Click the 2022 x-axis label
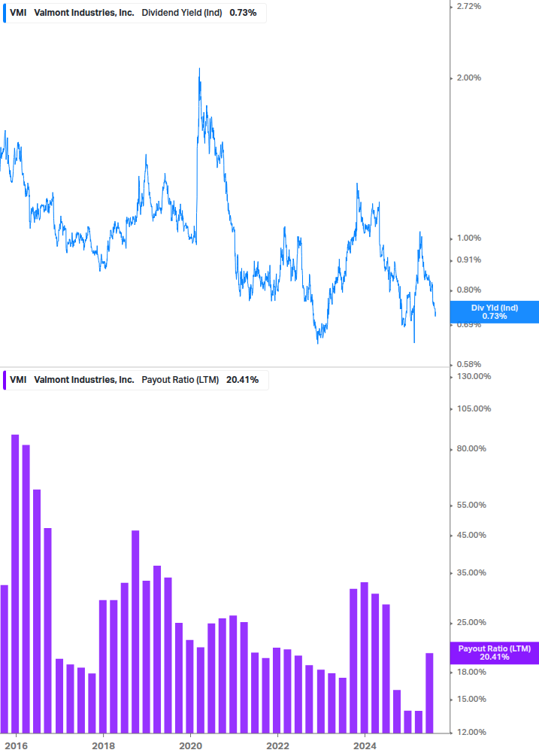Screen dimensions: 539x756 click(x=278, y=746)
